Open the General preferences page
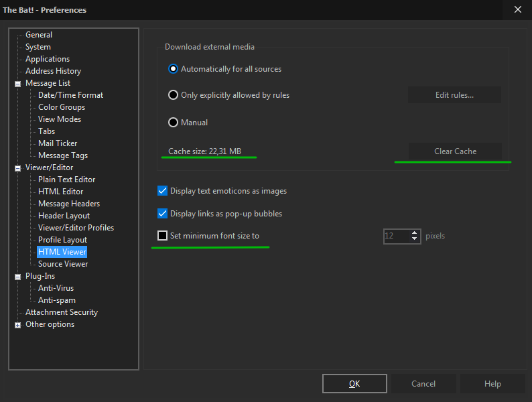Viewport: 532px width, 402px height. coord(39,35)
